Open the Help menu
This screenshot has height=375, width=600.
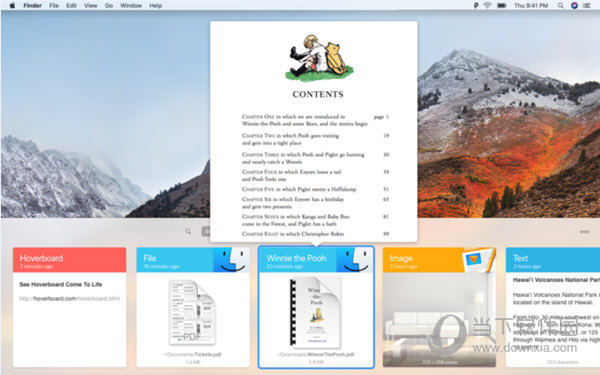[x=155, y=6]
